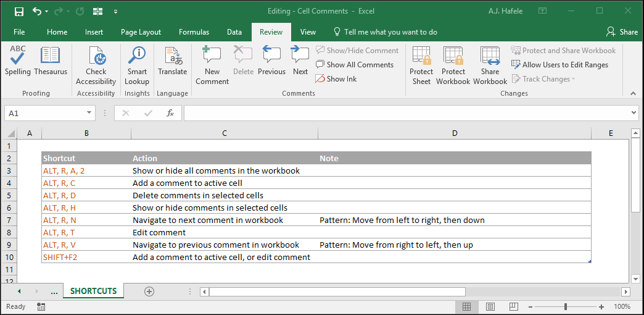The width and height of the screenshot is (644, 315).
Task: Switch to the Insert tab
Action: pyautogui.click(x=94, y=32)
